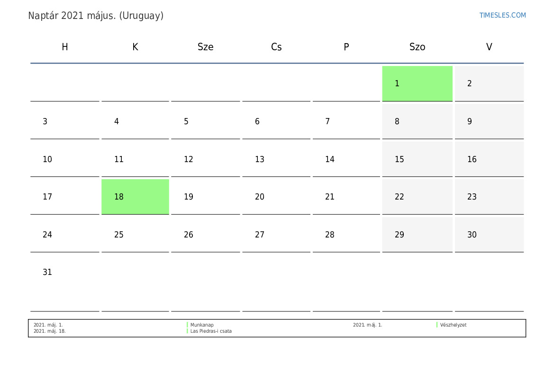Click weekday header 'Cs'
Screen dimensions: 554x392
[276, 46]
